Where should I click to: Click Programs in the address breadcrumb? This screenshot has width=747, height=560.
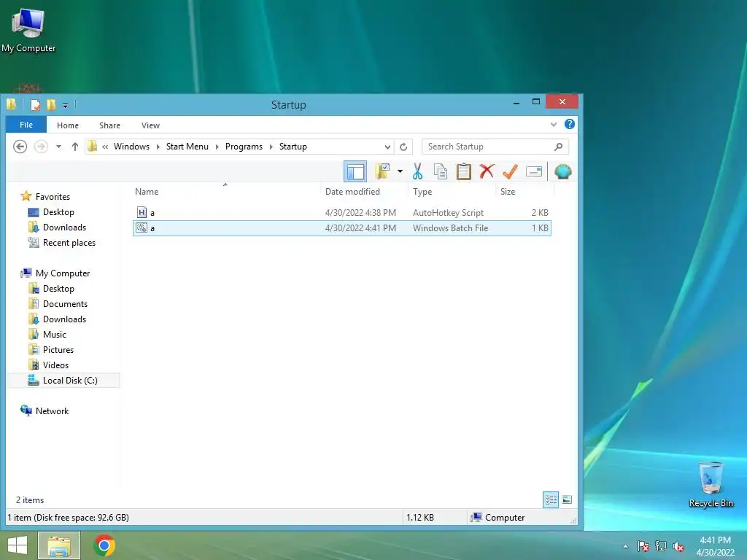(244, 147)
